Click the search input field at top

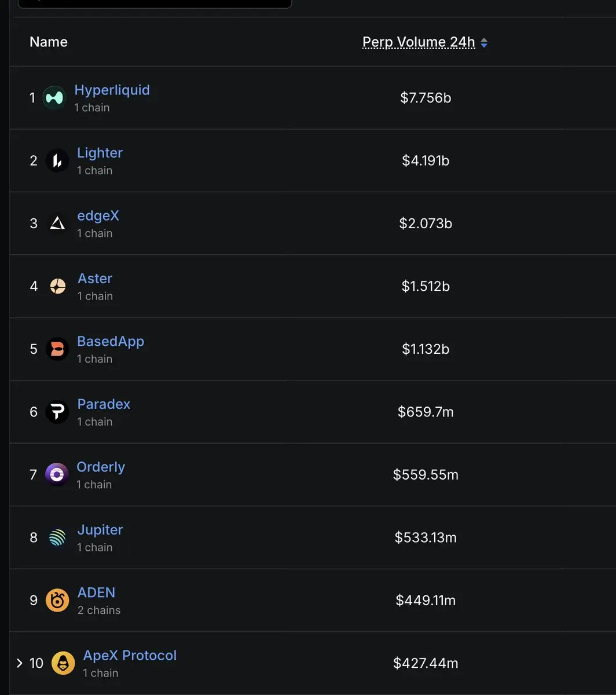coord(155,3)
